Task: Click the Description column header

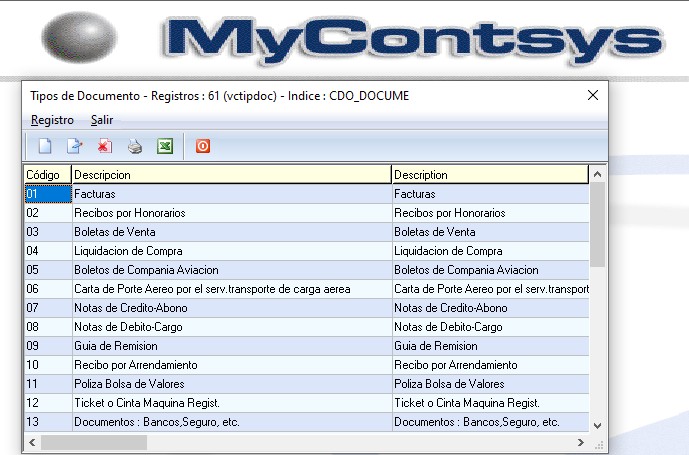Action: point(489,175)
